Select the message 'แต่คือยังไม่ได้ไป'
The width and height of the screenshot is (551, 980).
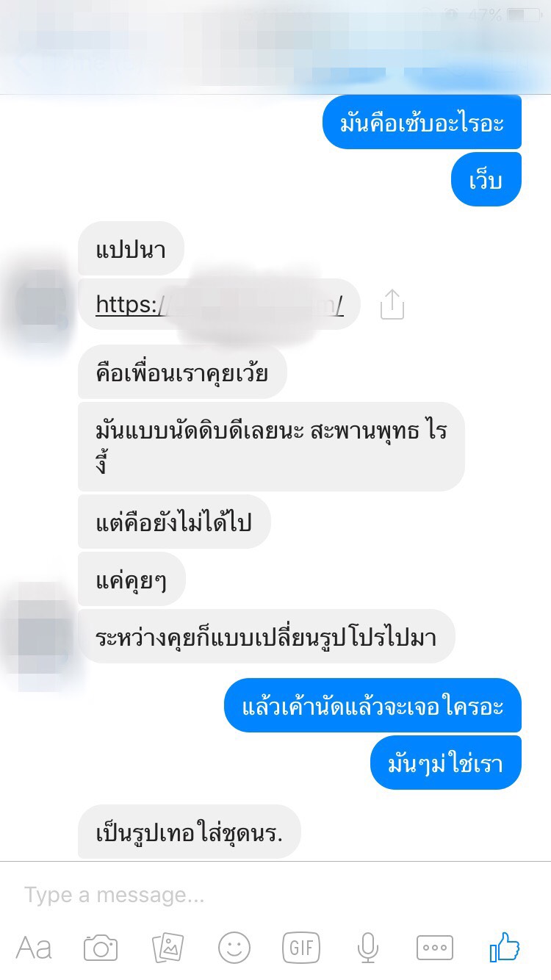click(x=175, y=522)
